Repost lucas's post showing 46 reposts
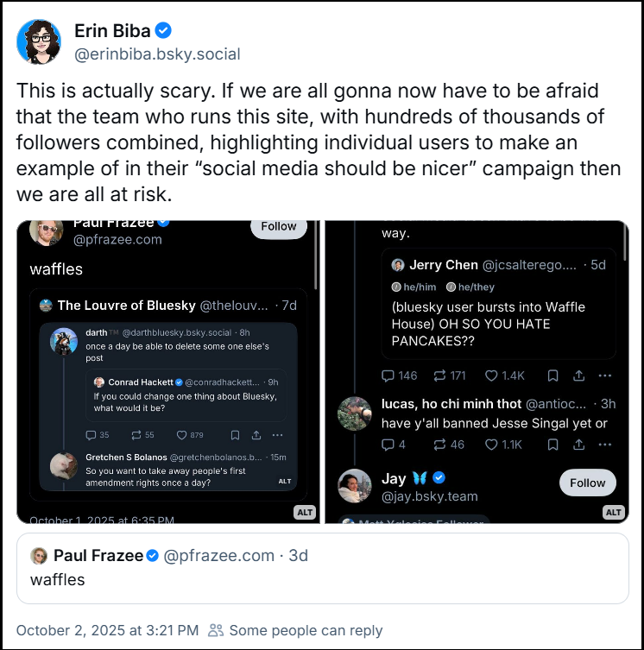 [x=439, y=445]
